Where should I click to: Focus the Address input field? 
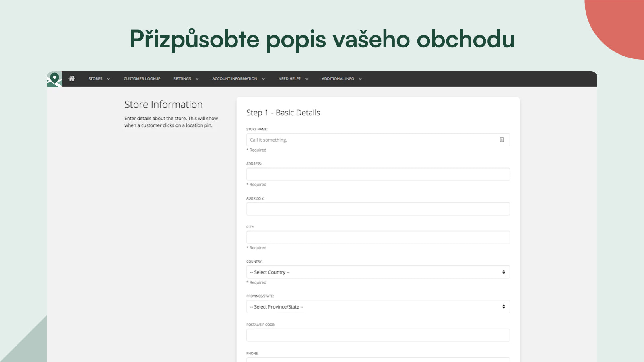pyautogui.click(x=378, y=174)
